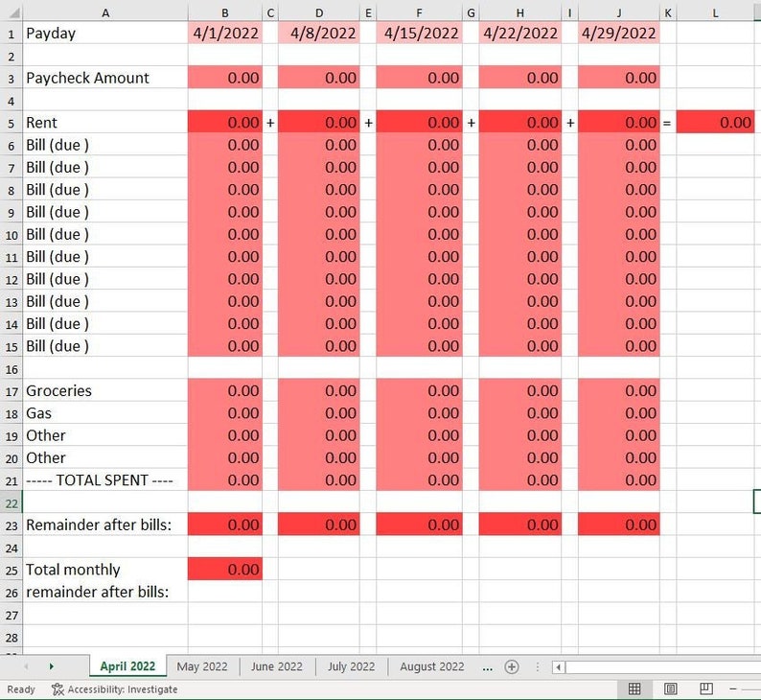Select Gas amount under 4/1/2022
Viewport: 761px width, 700px height.
click(x=225, y=412)
